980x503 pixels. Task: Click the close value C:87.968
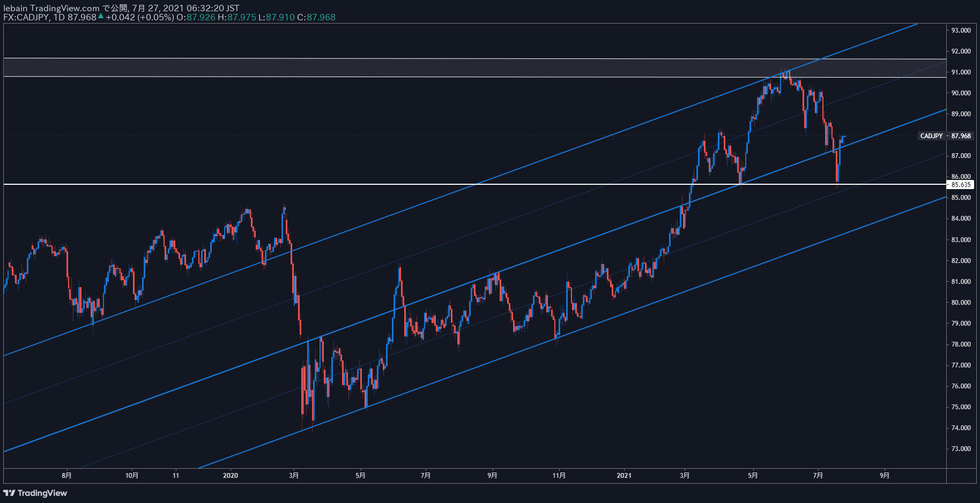[x=316, y=17]
